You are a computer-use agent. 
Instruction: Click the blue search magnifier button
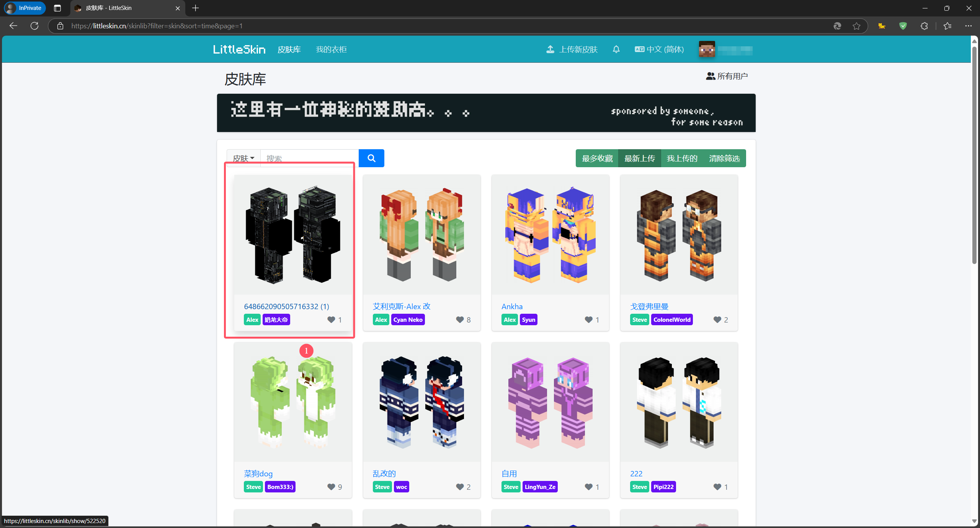371,158
